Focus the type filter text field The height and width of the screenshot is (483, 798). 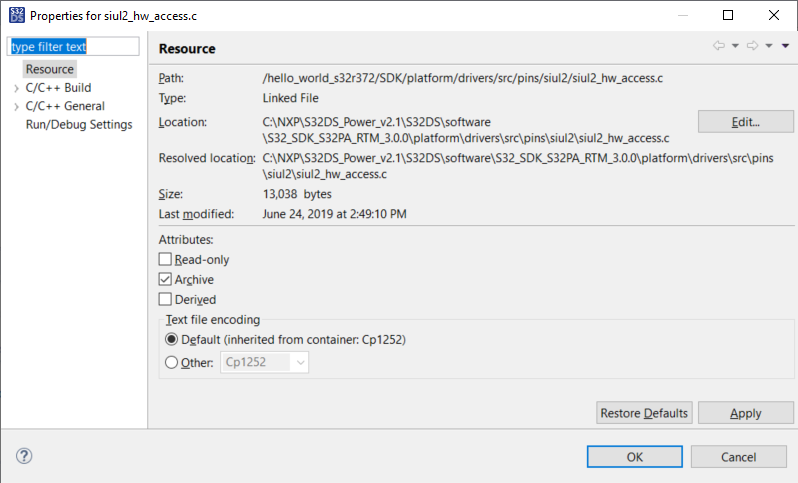[70, 47]
